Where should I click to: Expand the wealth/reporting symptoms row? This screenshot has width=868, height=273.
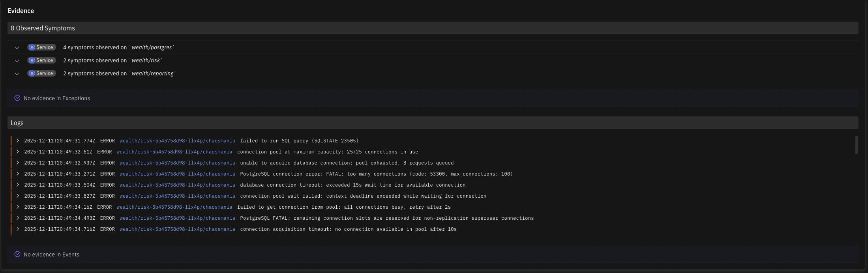pyautogui.click(x=17, y=74)
